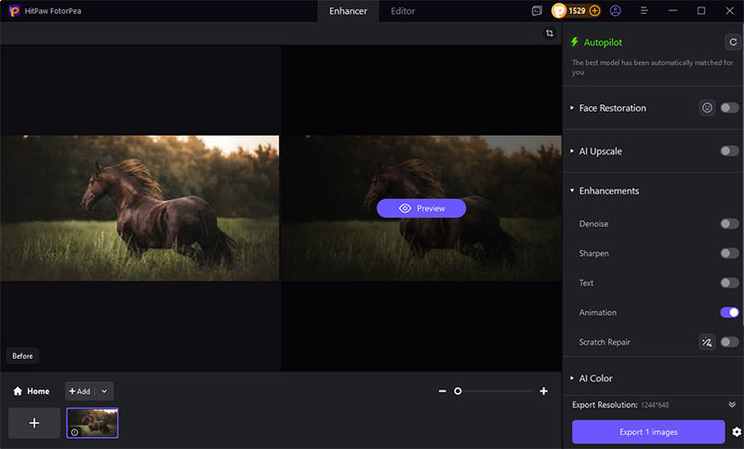744x449 pixels.
Task: Toggle Face Restoration switch
Action: point(729,108)
